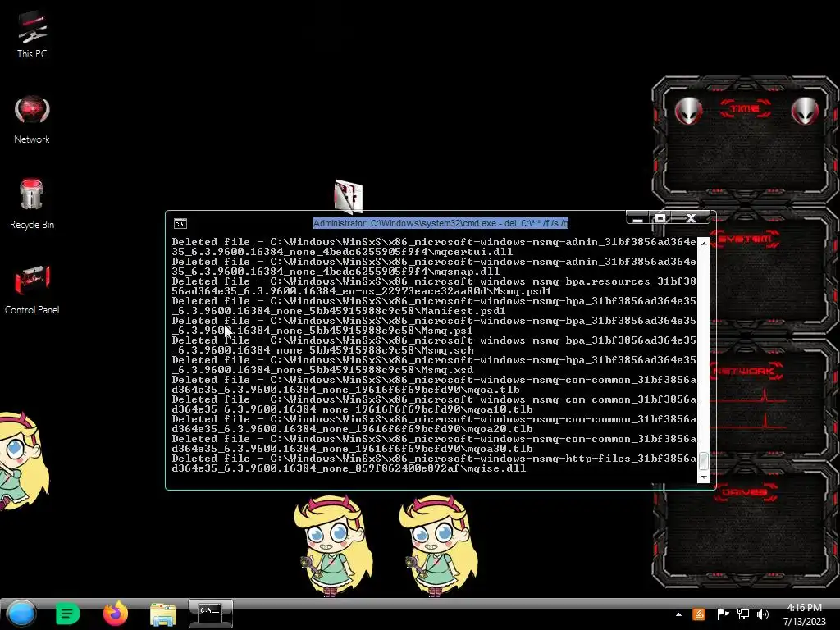The image size is (840, 630).
Task: Click the right alien head gadget icon
Action: point(805,111)
